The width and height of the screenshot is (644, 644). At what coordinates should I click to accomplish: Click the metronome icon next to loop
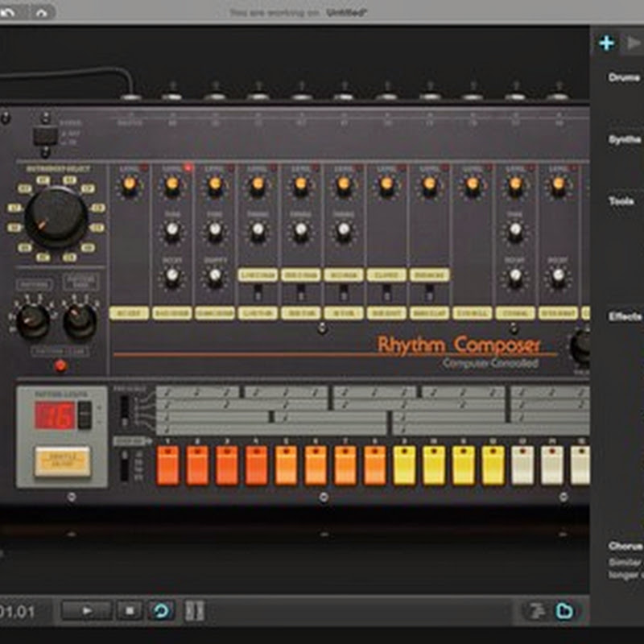(x=194, y=610)
